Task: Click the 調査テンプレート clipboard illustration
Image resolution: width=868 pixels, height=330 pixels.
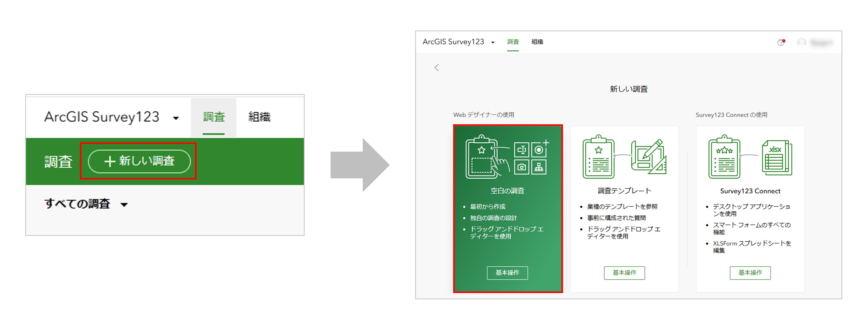Action: [624, 157]
